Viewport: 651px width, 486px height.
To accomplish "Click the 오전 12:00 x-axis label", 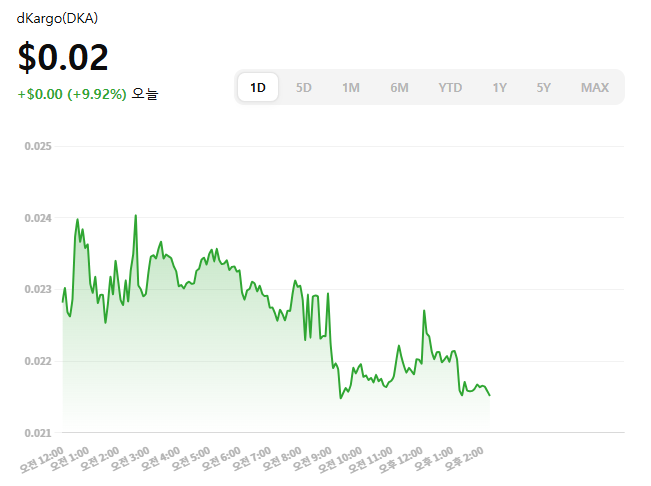I will point(42,459).
